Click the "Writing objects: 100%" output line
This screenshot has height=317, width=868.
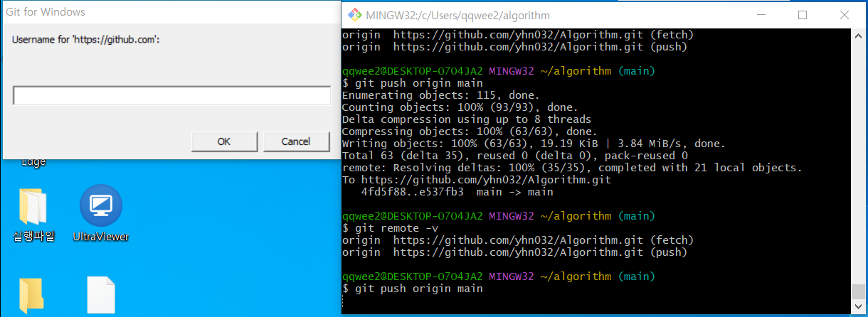(534, 144)
